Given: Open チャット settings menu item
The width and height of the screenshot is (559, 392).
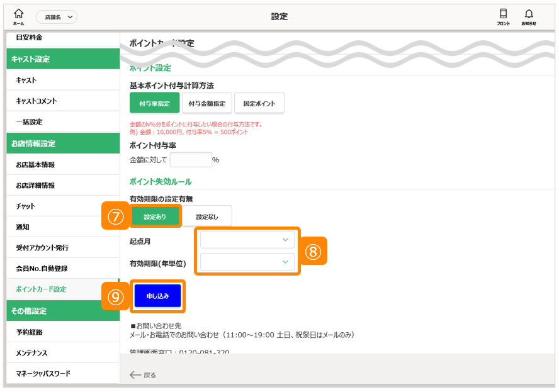Looking at the screenshot, I should pyautogui.click(x=26, y=206).
